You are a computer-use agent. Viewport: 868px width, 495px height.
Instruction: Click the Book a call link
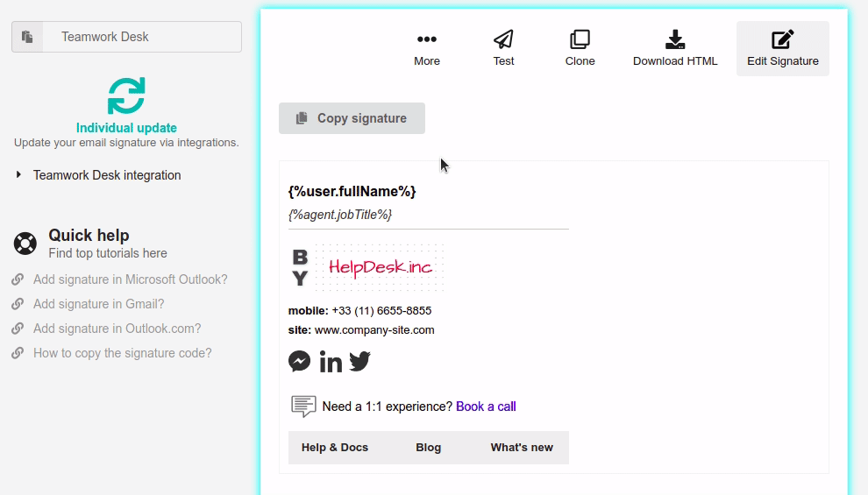pyautogui.click(x=486, y=407)
